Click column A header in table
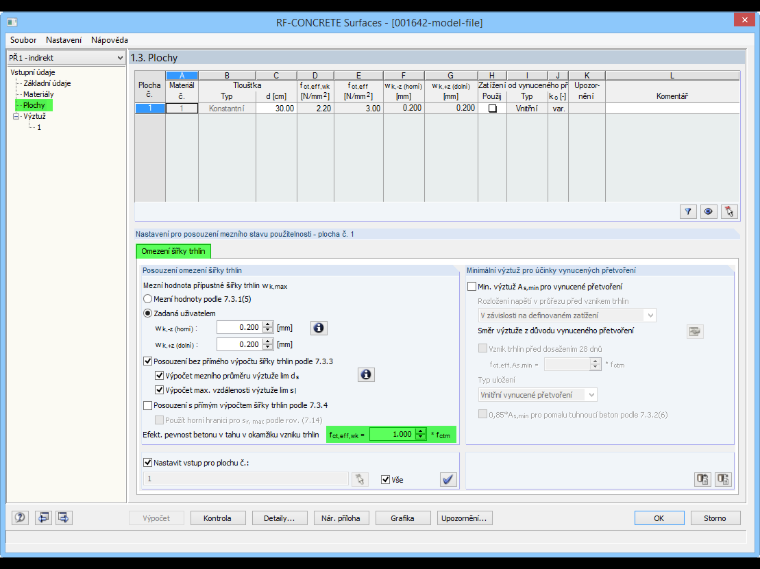Image resolution: width=760 pixels, height=569 pixels. [x=182, y=76]
